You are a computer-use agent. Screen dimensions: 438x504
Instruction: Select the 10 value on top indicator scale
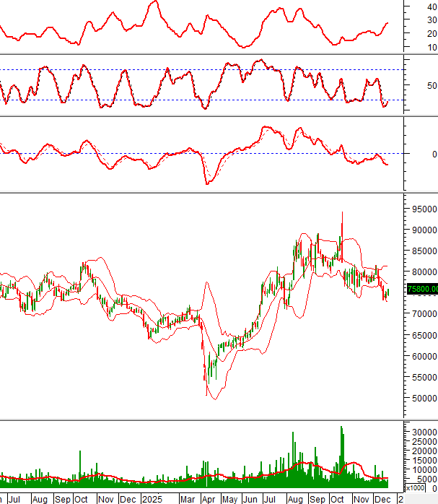432,47
